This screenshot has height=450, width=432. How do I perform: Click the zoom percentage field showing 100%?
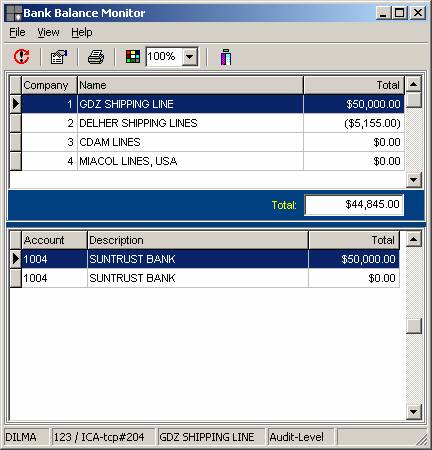(164, 57)
